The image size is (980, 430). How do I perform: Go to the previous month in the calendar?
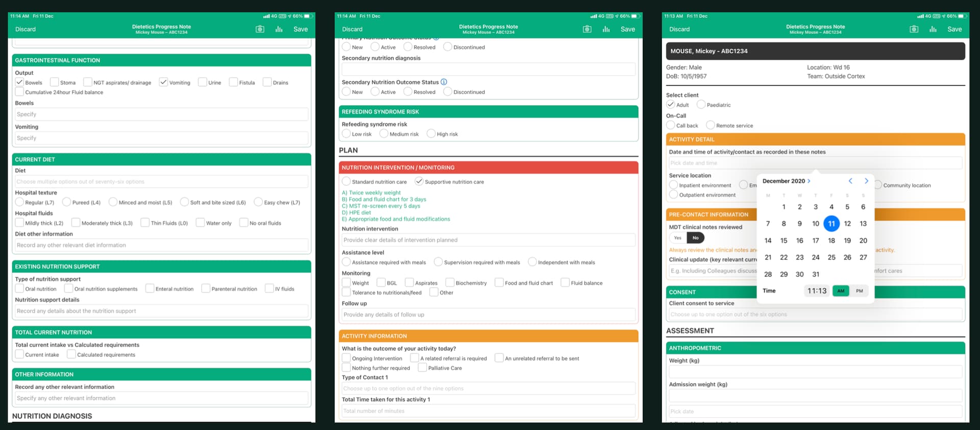[850, 181]
